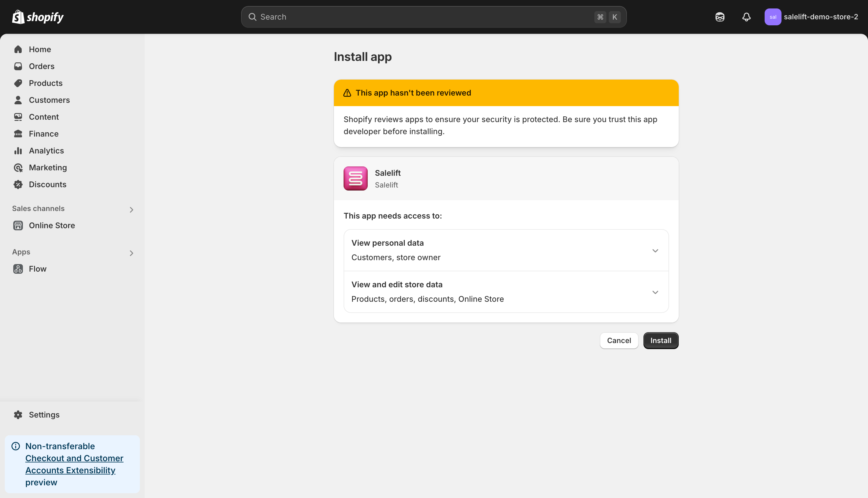Click the Flow app icon
Screen dimensions: 868x498
(18, 269)
